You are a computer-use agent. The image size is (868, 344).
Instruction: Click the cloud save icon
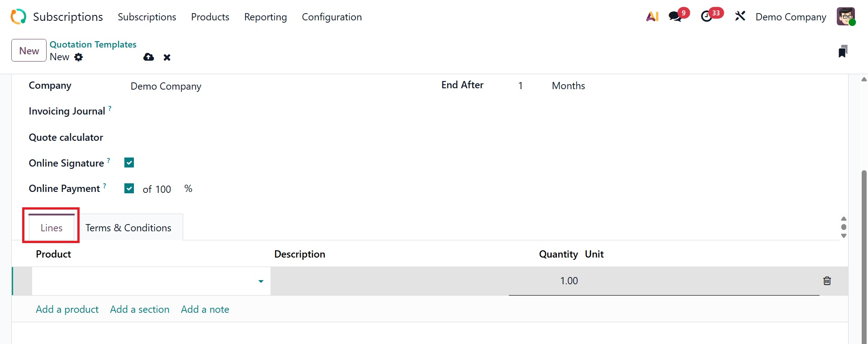[148, 57]
